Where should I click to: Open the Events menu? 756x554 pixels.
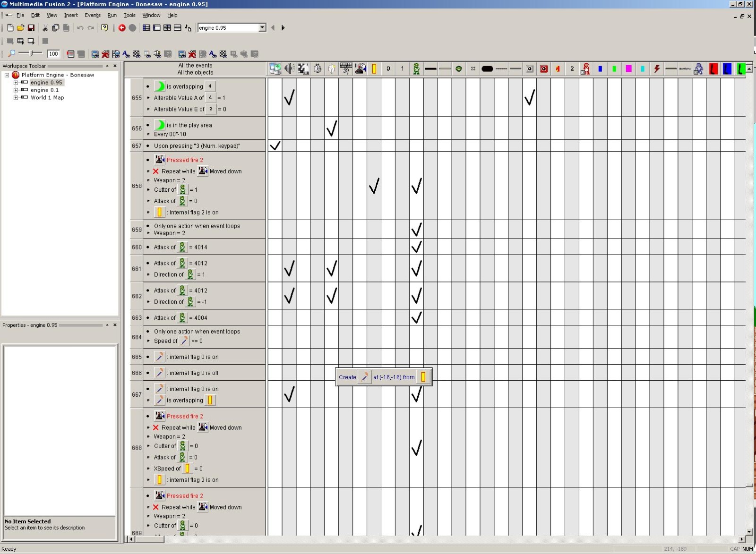(x=93, y=15)
